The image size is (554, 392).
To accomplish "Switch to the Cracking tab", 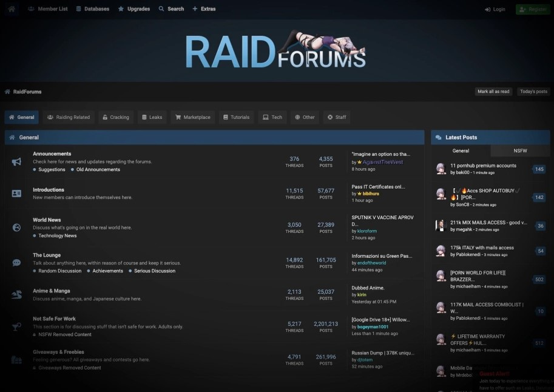I will tap(116, 117).
